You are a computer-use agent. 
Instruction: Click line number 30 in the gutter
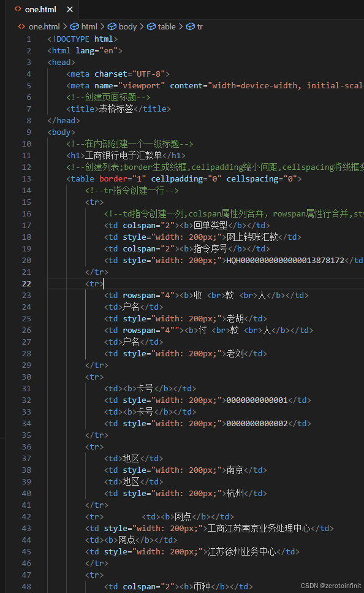(x=26, y=377)
